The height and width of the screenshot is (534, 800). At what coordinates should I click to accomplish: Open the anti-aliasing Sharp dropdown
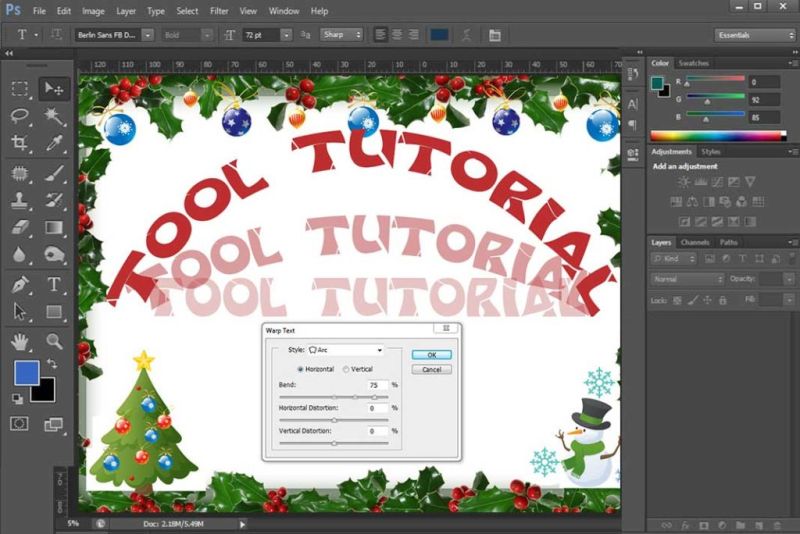pyautogui.click(x=341, y=35)
